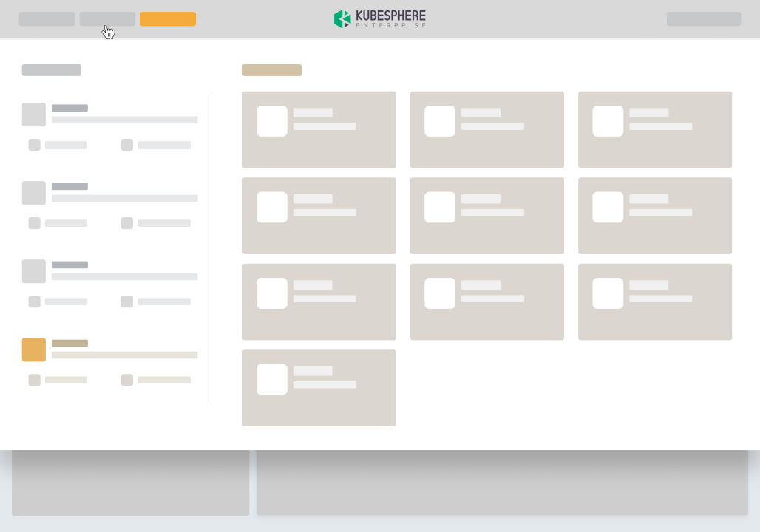
Task: Click the second gray square icon in left list
Action: point(34,193)
